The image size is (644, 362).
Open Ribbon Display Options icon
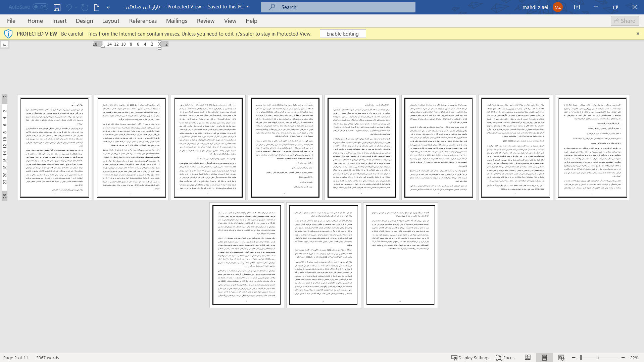pyautogui.click(x=577, y=7)
